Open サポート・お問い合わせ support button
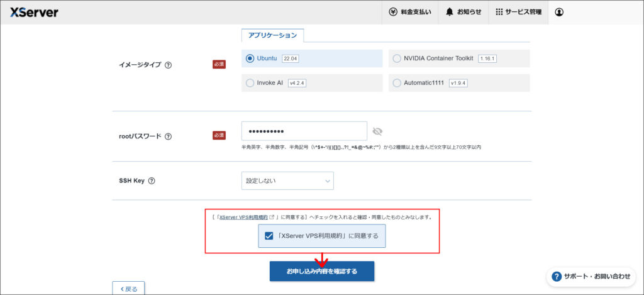 click(x=591, y=277)
